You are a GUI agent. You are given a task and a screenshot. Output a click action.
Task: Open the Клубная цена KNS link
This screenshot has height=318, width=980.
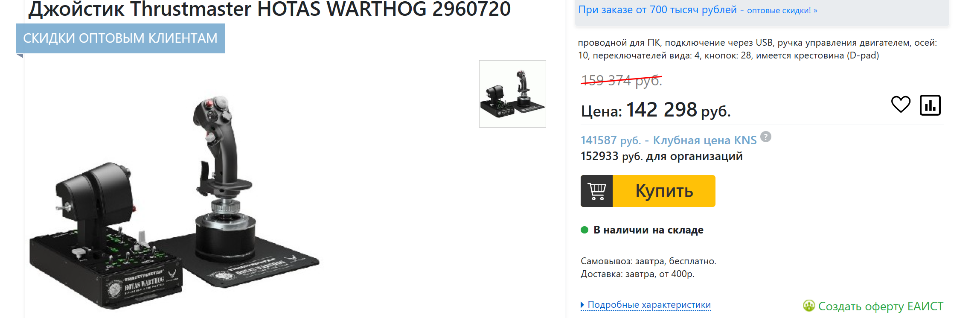tap(705, 140)
